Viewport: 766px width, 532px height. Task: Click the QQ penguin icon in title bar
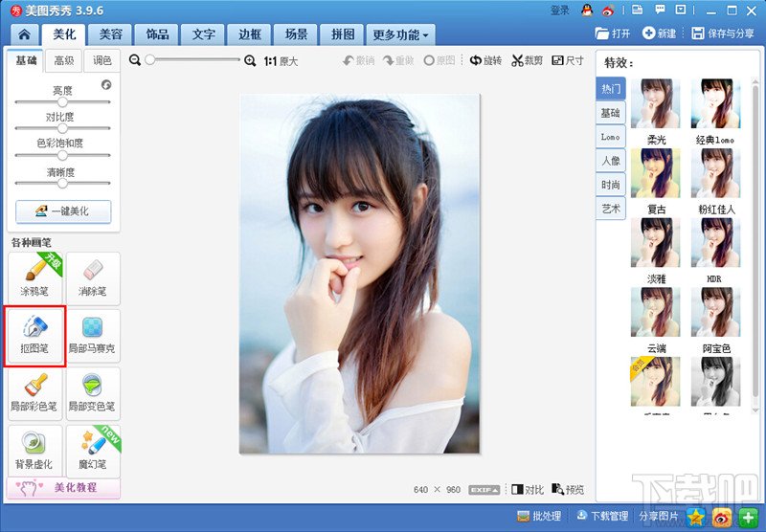tap(587, 11)
